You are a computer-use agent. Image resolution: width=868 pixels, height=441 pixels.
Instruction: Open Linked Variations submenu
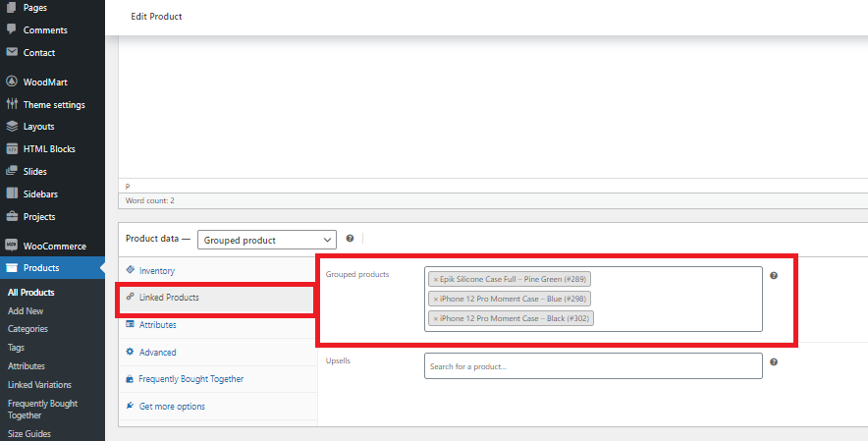click(x=39, y=384)
